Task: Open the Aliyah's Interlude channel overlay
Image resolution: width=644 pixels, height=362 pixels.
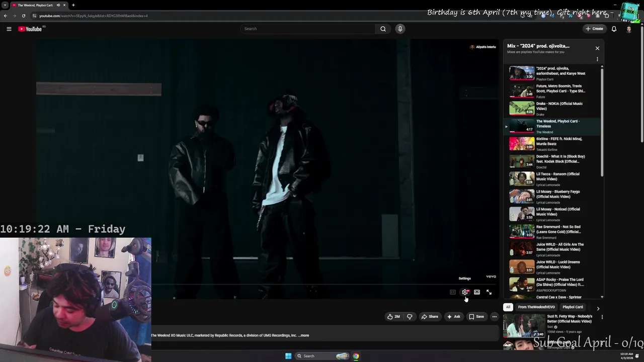Action: [483, 47]
